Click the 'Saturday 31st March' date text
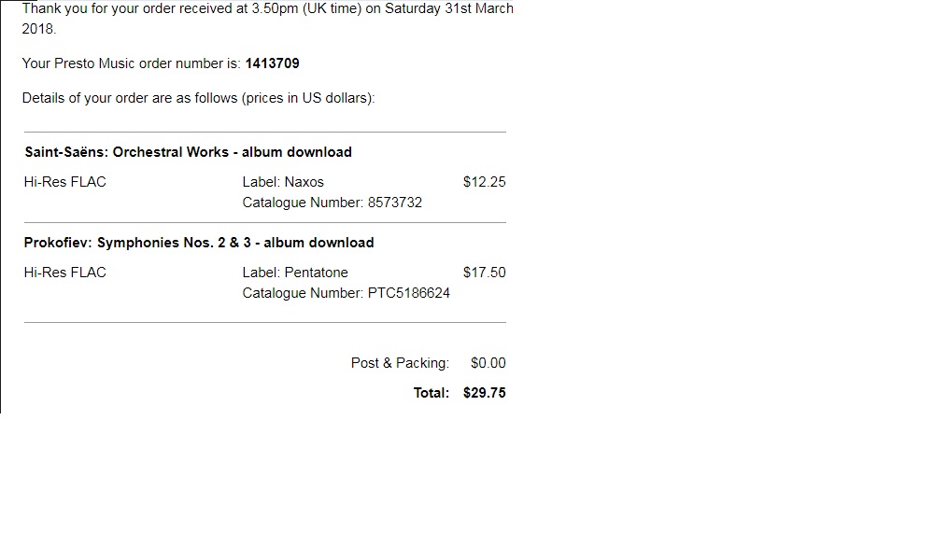 pyautogui.click(x=449, y=9)
